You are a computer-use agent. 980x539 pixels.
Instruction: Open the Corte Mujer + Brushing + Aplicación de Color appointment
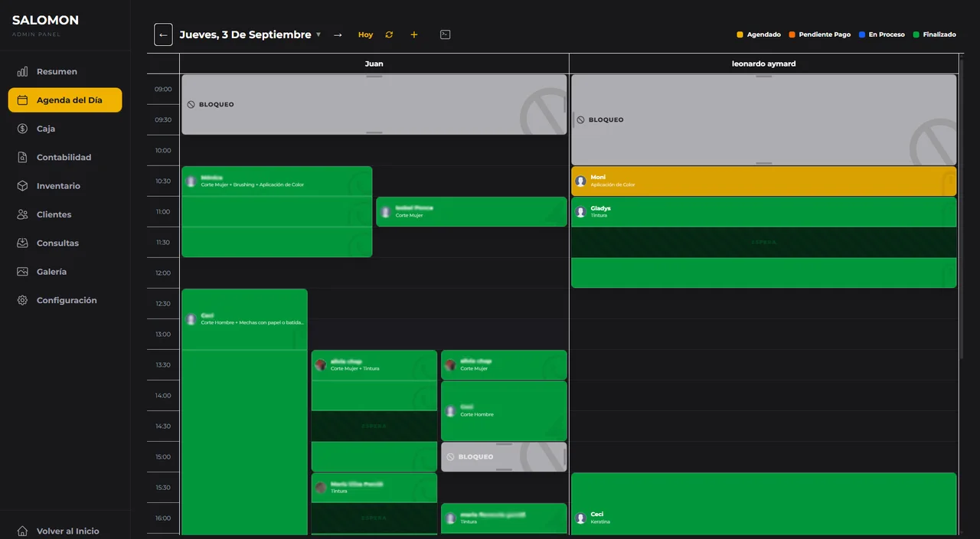(277, 211)
